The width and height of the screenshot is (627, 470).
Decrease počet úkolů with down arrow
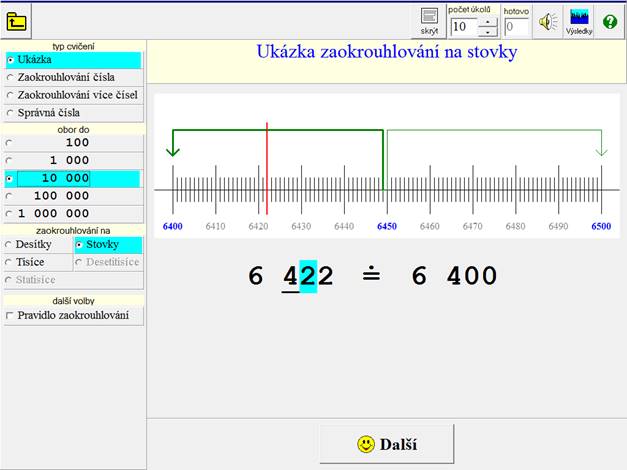click(487, 32)
